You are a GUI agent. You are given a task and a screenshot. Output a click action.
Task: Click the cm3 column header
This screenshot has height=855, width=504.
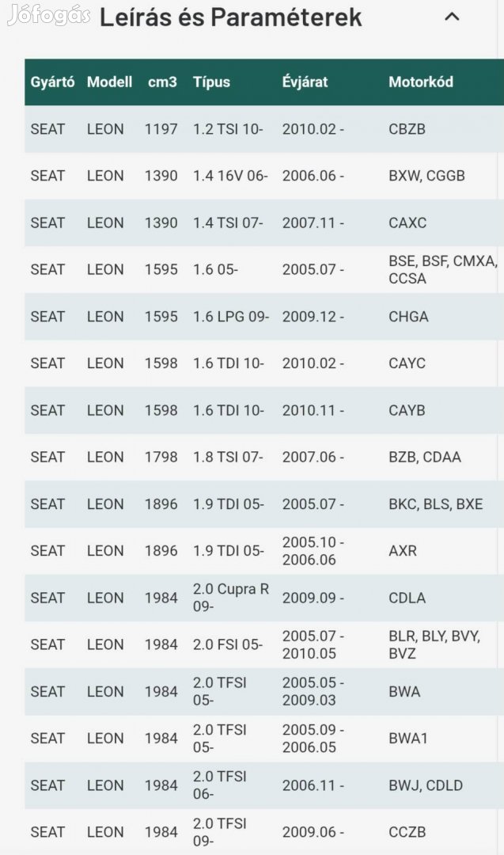click(x=162, y=82)
